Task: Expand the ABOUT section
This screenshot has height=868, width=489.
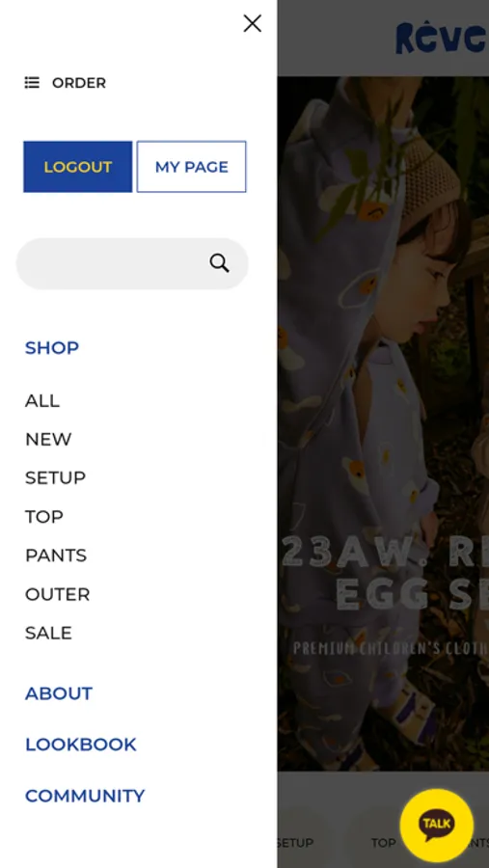Action: click(x=59, y=693)
